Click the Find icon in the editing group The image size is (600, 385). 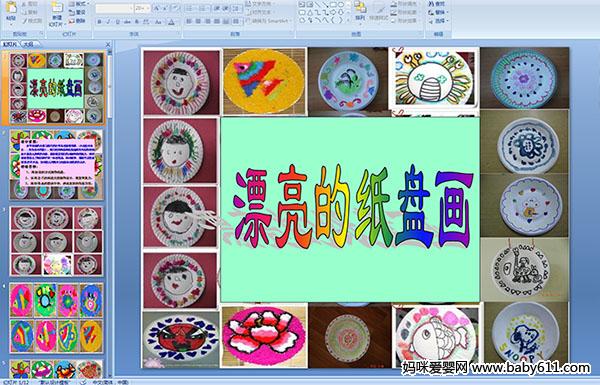click(437, 4)
